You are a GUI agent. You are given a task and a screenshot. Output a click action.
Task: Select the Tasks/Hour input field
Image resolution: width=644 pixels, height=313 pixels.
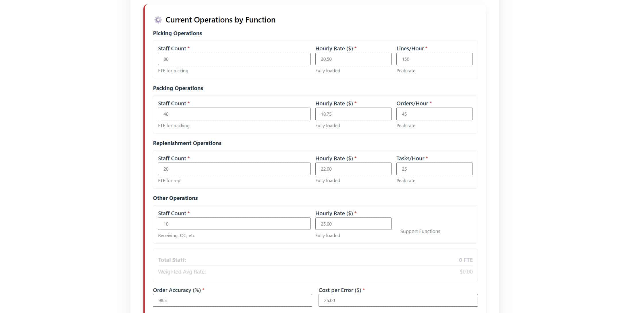coord(434,169)
